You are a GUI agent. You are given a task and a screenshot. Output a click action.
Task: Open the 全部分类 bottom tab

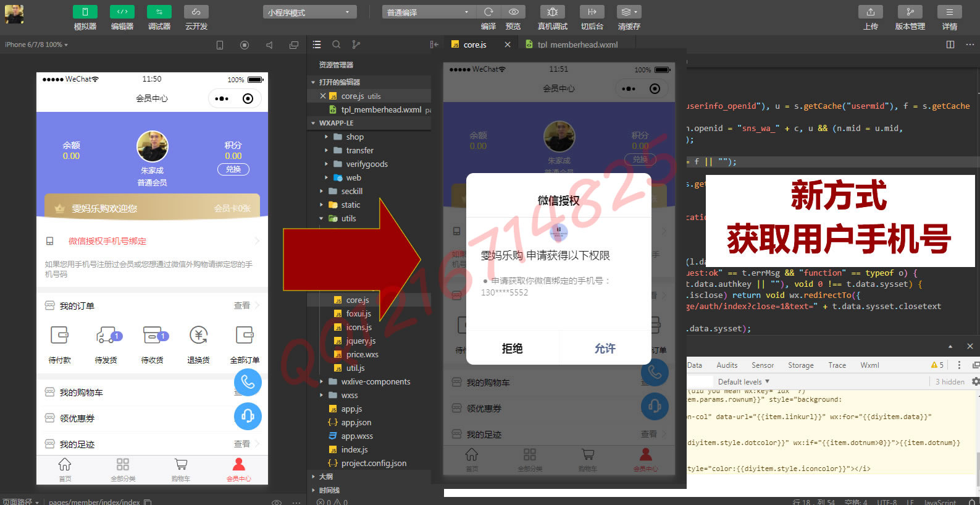click(123, 470)
